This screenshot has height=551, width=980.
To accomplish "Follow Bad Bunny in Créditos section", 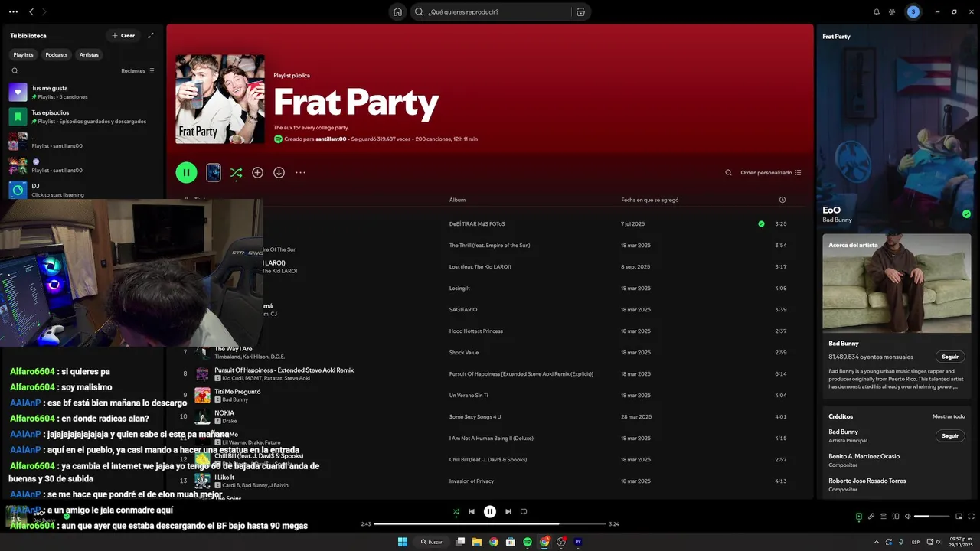I will point(950,435).
